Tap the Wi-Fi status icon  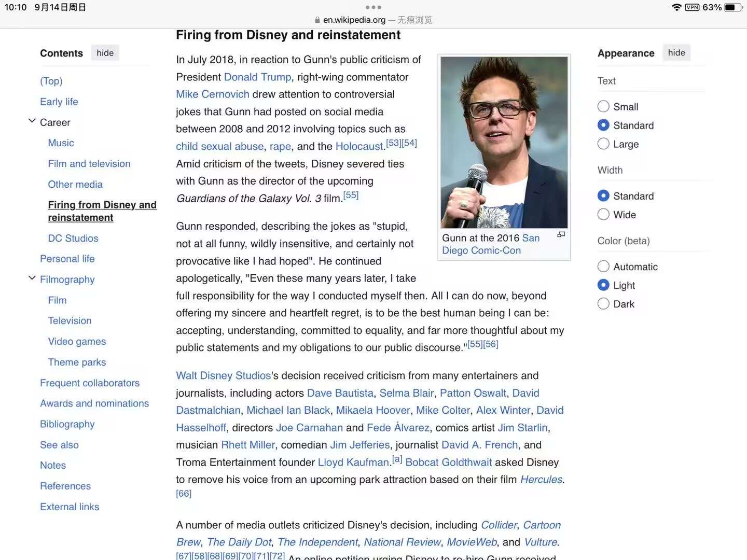676,7
